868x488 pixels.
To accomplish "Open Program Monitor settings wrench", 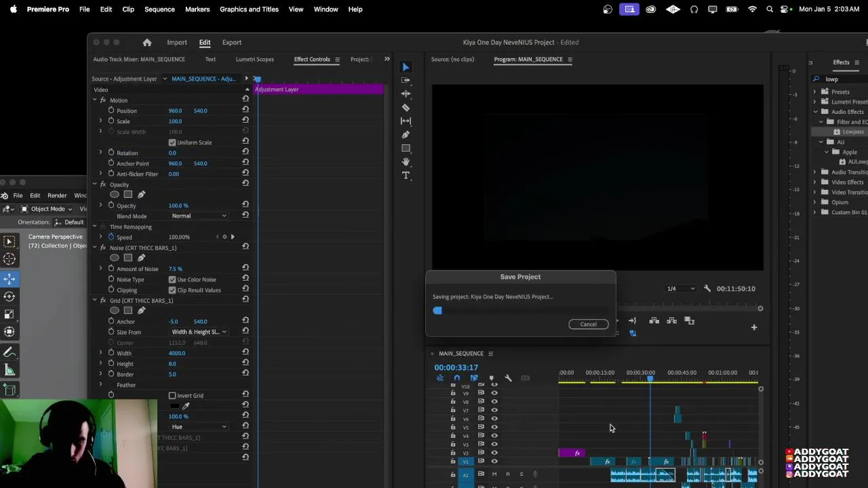I will [x=707, y=289].
